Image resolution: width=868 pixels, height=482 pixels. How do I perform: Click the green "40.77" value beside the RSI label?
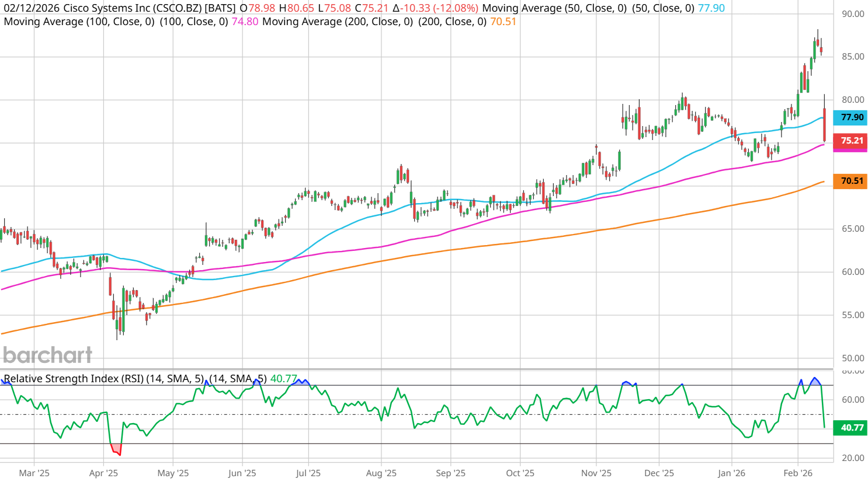tap(284, 379)
